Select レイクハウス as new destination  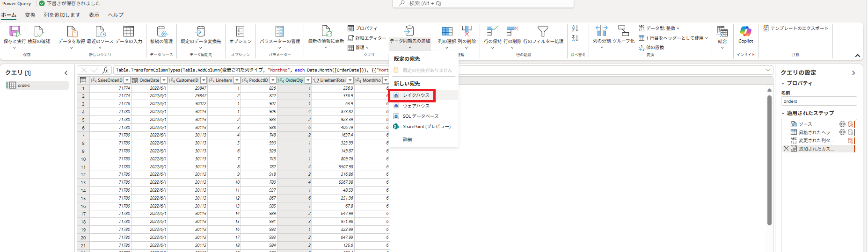tap(423, 95)
